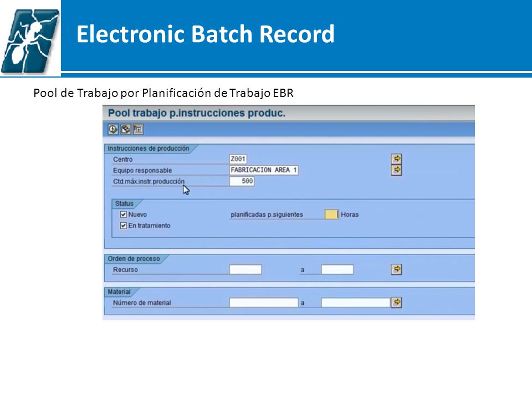Click the 'Orden de proceso' group header
The height and width of the screenshot is (399, 532).
(x=134, y=259)
